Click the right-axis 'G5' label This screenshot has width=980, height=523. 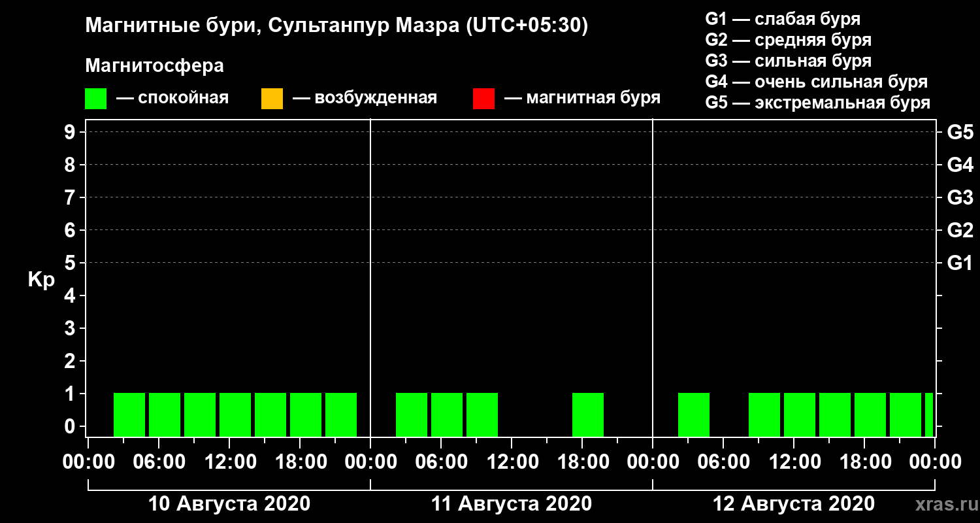tap(960, 133)
